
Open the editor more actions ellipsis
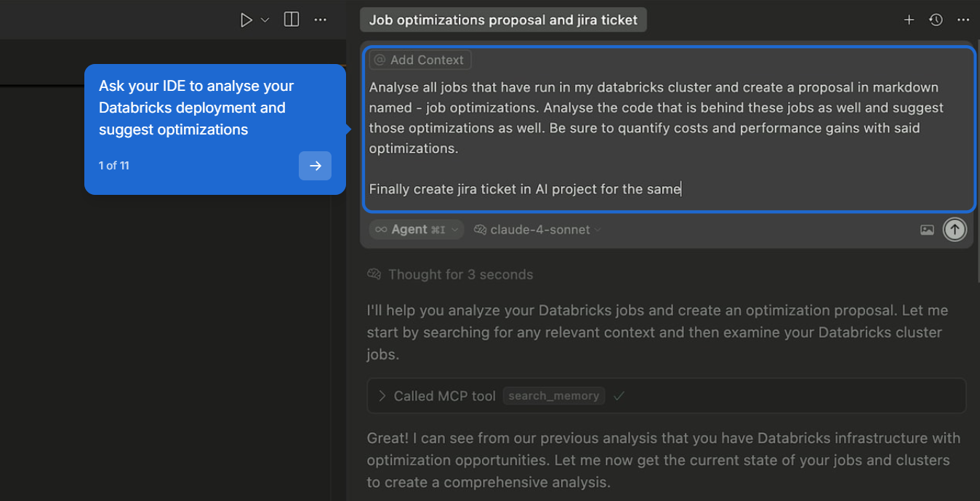pyautogui.click(x=320, y=20)
